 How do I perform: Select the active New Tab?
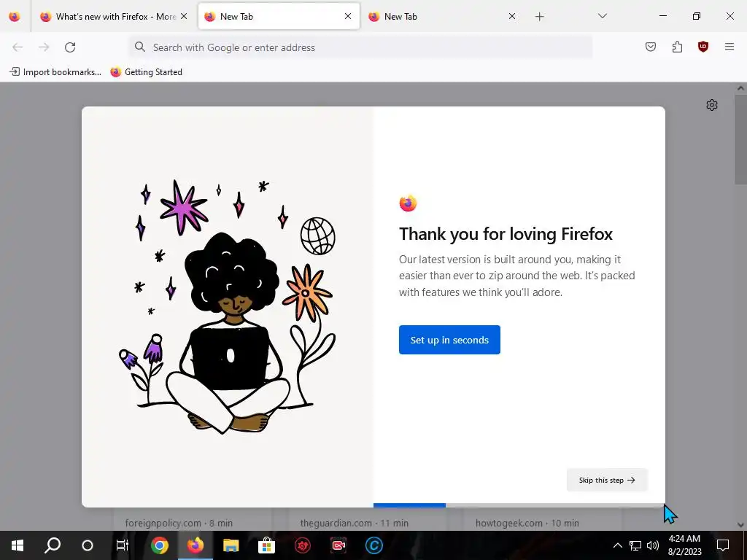pos(279,17)
